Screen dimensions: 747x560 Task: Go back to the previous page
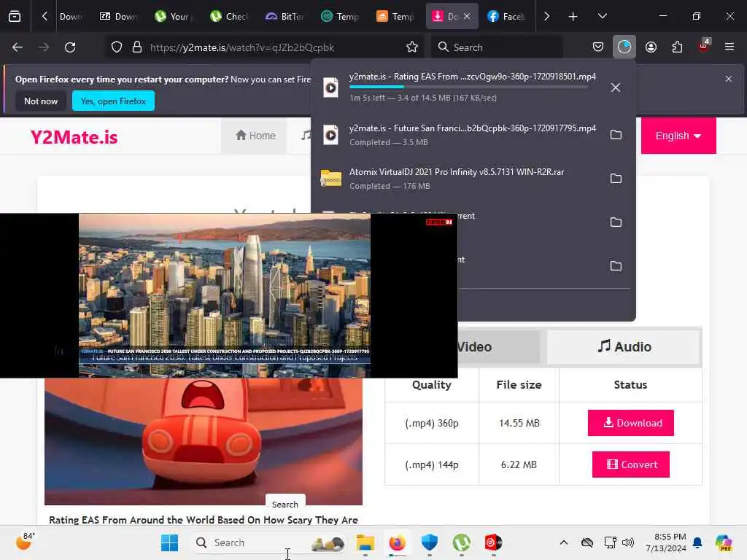click(18, 47)
